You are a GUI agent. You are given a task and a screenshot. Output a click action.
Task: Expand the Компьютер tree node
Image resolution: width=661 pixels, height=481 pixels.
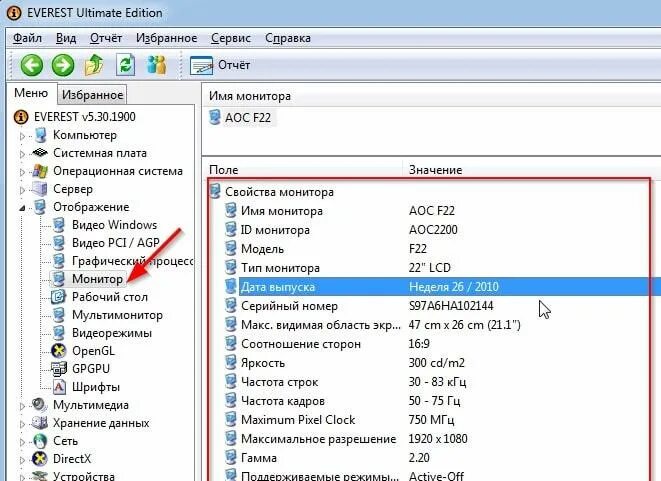(x=22, y=136)
